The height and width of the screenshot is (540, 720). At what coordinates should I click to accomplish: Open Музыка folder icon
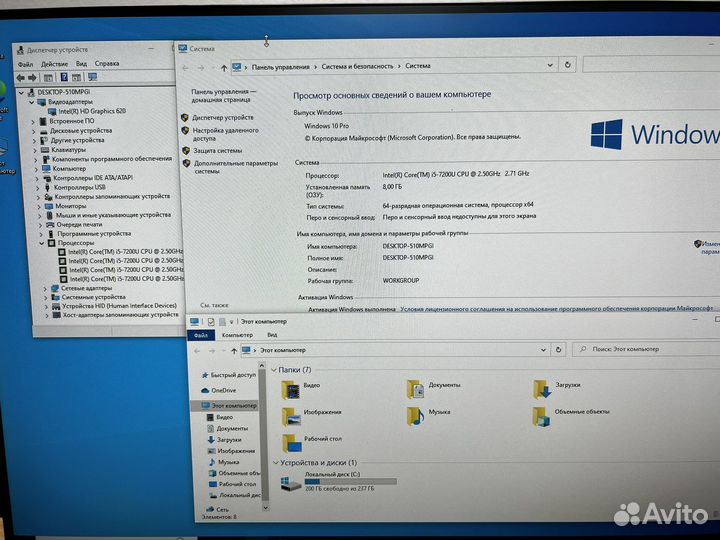click(x=416, y=416)
